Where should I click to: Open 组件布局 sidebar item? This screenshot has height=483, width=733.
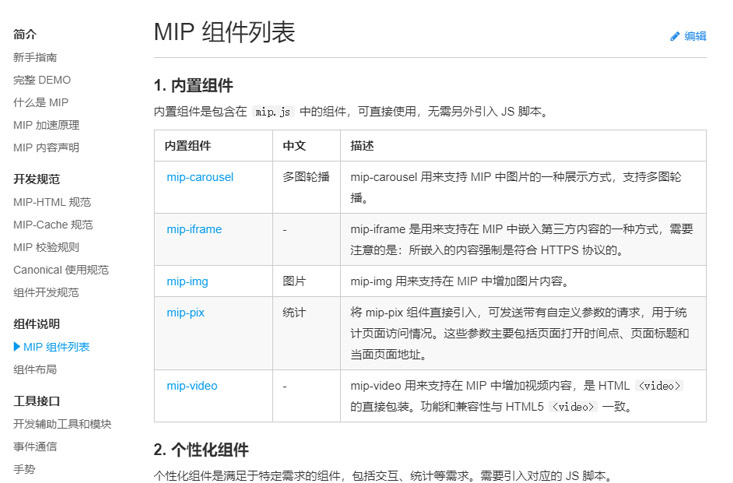pyautogui.click(x=35, y=369)
